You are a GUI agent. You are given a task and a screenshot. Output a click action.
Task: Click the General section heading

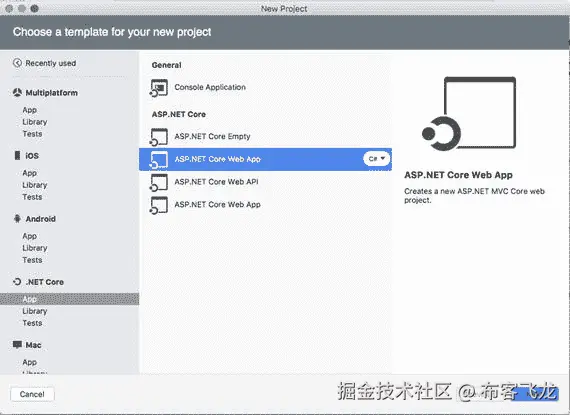166,65
